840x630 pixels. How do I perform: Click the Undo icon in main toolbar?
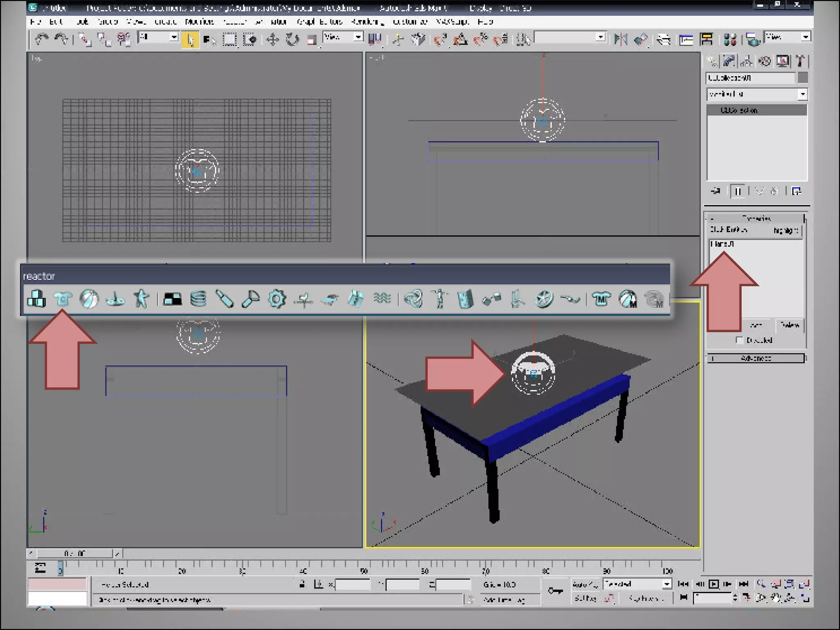point(41,39)
